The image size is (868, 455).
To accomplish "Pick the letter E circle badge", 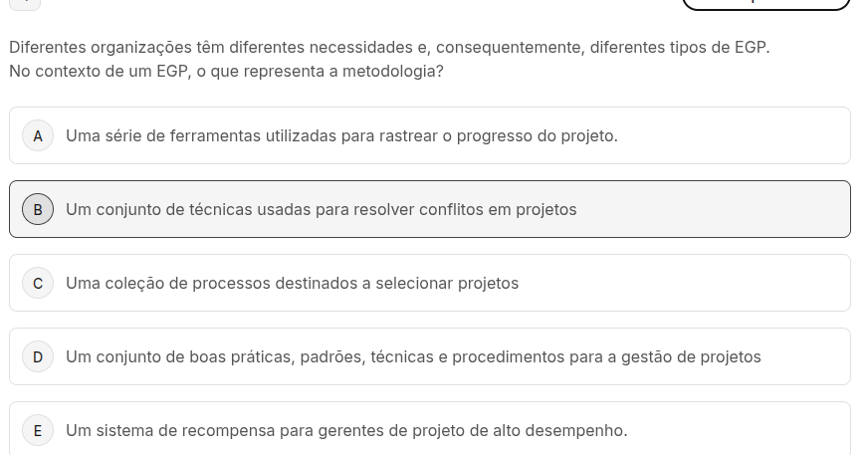I will [38, 430].
